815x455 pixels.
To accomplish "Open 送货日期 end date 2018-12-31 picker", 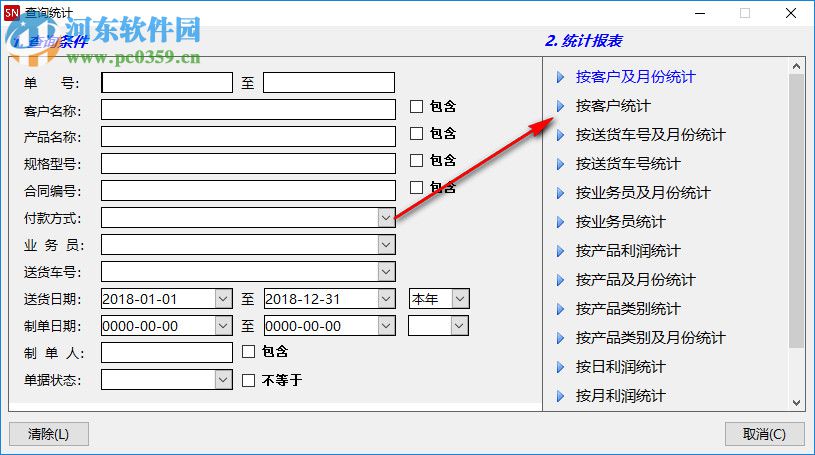I will (386, 299).
